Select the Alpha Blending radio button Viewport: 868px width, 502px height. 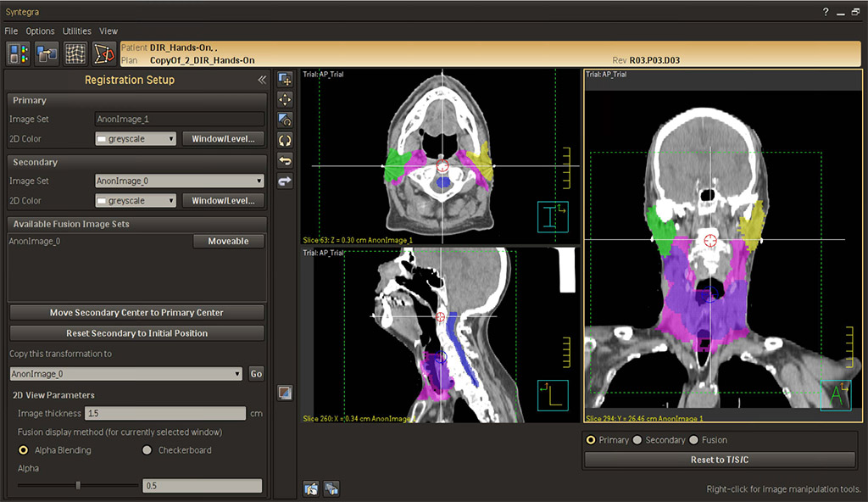[23, 450]
